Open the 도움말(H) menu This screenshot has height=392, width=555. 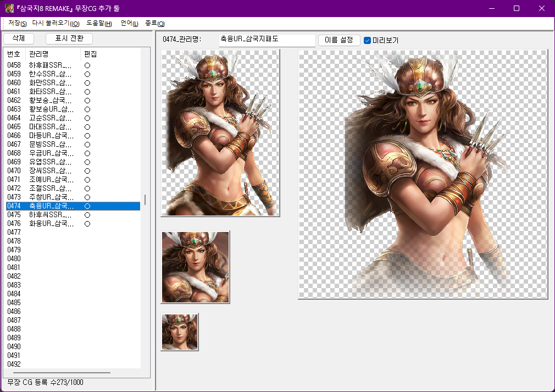(99, 24)
